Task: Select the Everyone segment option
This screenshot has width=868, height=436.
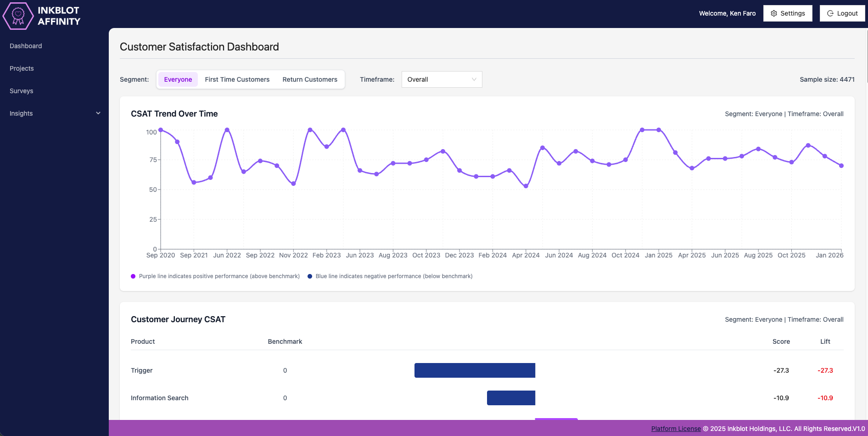Action: click(178, 79)
